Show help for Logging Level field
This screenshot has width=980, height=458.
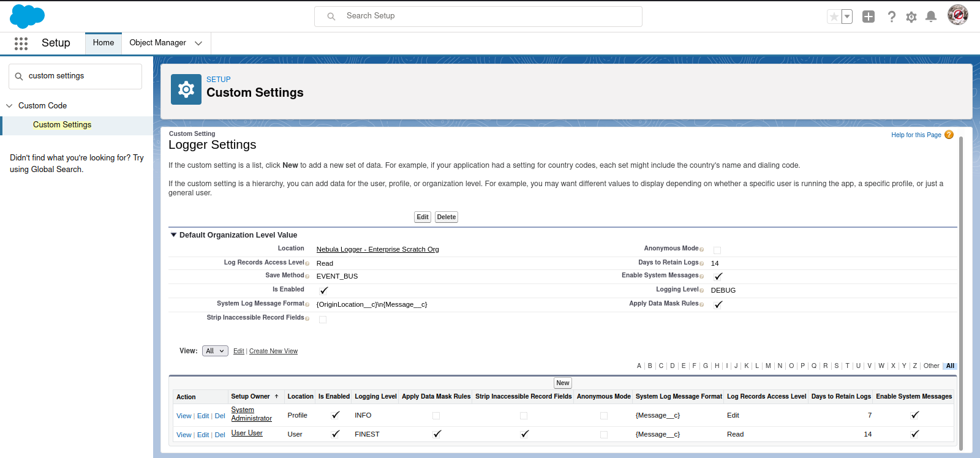pos(702,290)
